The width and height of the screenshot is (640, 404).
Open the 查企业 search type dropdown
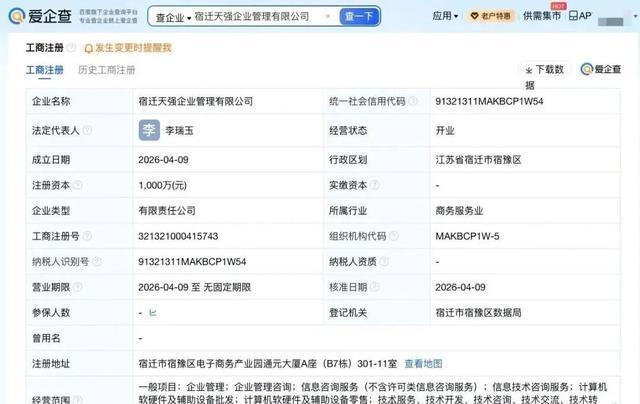coord(173,18)
